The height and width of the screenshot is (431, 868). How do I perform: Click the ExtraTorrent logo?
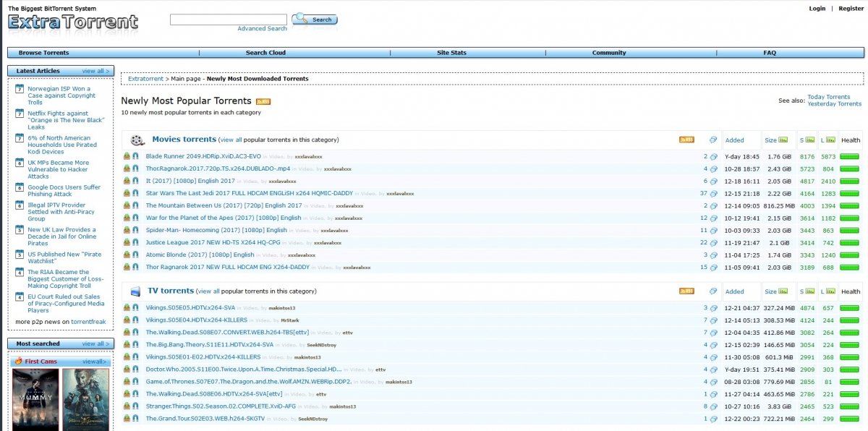(73, 23)
